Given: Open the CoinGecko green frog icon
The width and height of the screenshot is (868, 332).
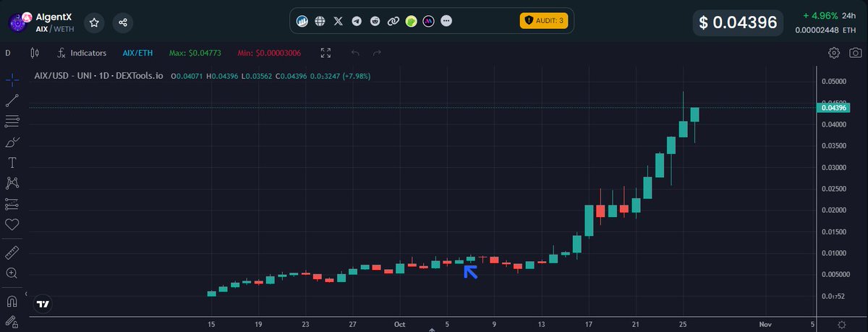Looking at the screenshot, I should tap(411, 21).
